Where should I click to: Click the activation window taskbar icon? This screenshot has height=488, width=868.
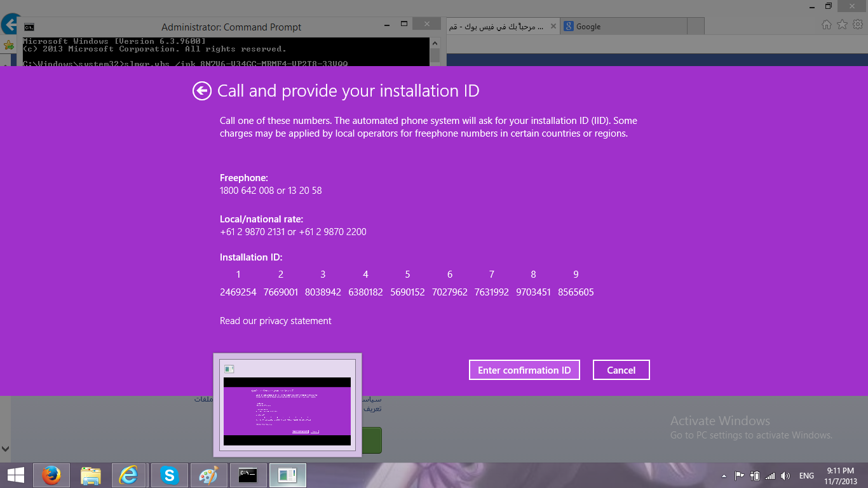[288, 475]
